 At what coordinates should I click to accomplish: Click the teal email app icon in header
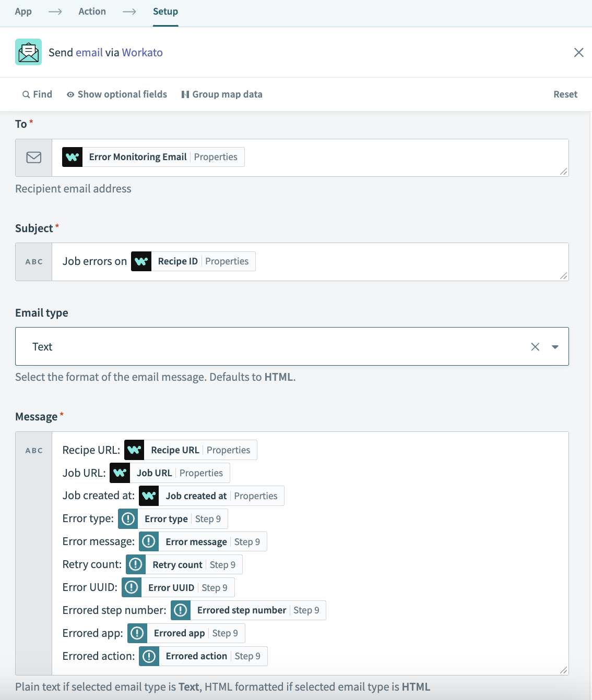pyautogui.click(x=28, y=52)
